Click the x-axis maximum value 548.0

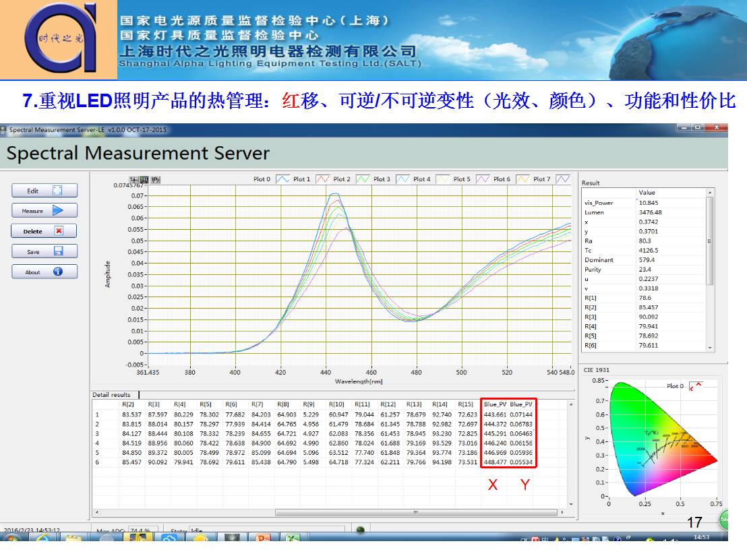(567, 373)
